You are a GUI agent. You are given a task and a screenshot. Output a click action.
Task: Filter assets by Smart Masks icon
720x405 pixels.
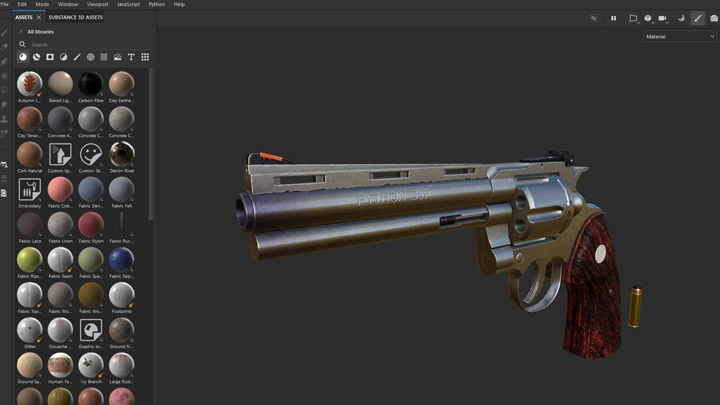pos(50,57)
